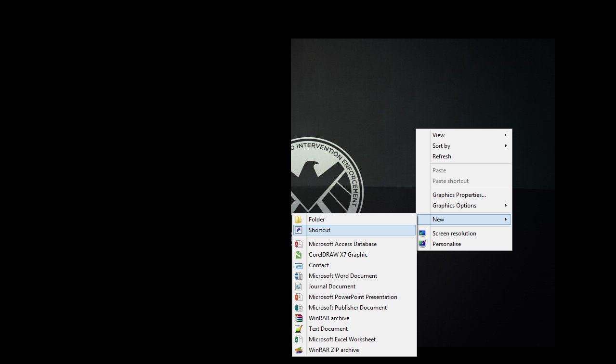The width and height of the screenshot is (616, 364).
Task: Click the CorelDRAW X7 Graphic icon
Action: click(299, 255)
